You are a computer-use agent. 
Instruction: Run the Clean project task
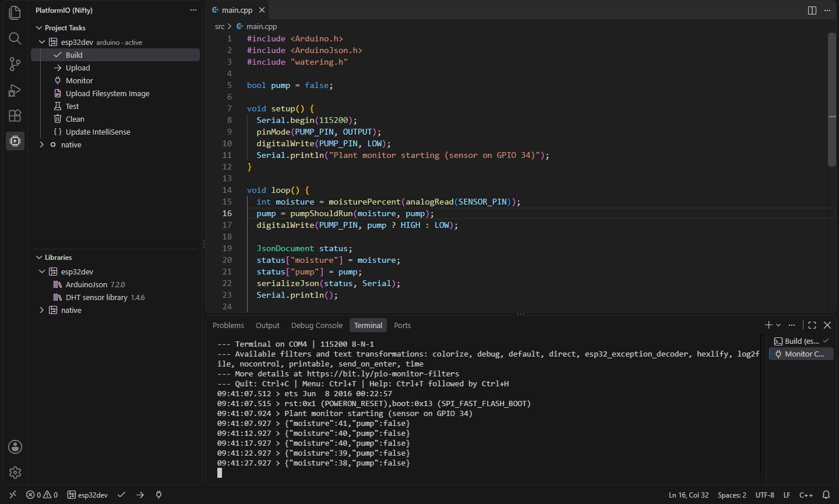115,119
